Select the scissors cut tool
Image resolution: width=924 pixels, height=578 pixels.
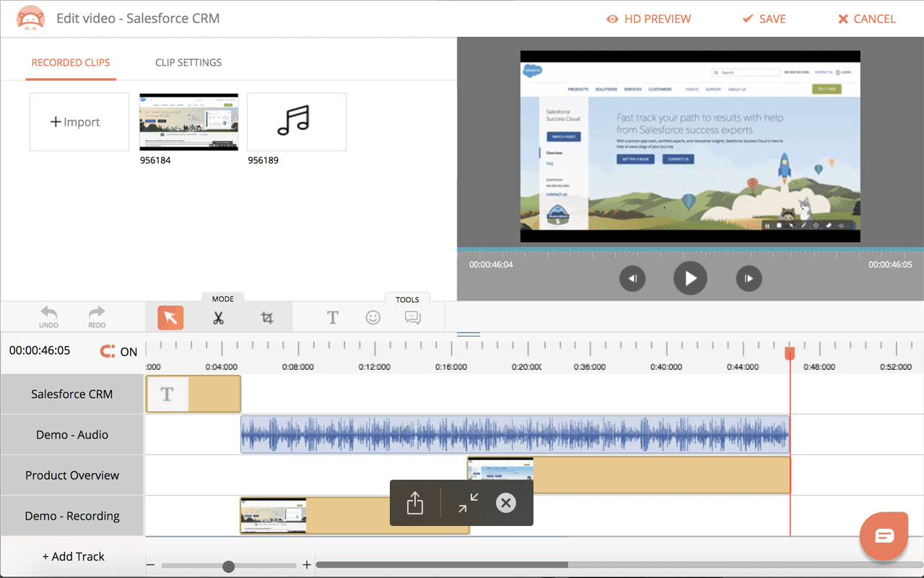tap(219, 317)
